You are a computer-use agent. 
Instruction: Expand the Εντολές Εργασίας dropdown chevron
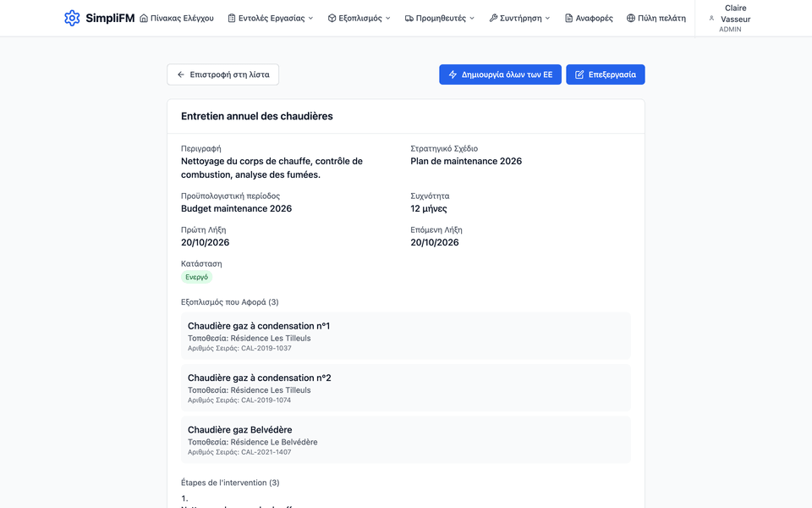point(310,18)
